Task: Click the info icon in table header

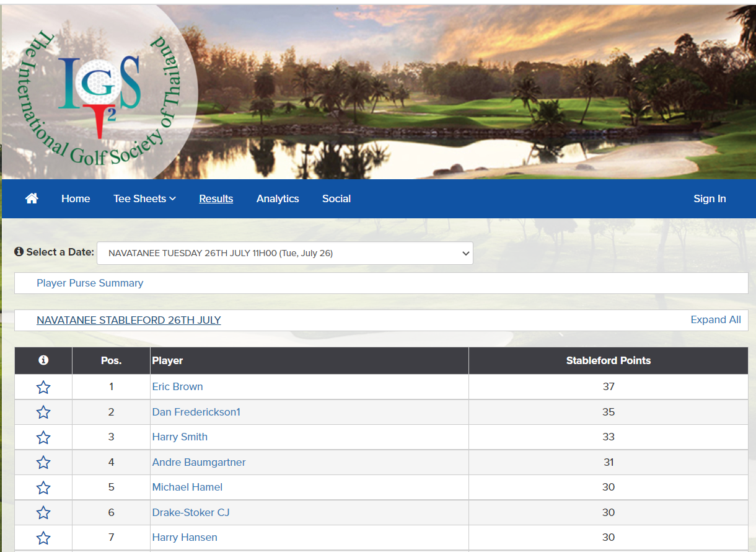Action: (x=43, y=360)
